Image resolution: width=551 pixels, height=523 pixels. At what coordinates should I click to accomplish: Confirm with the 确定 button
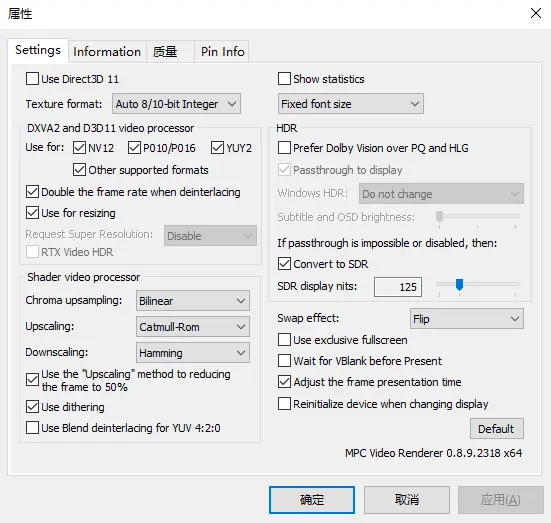pos(312,500)
